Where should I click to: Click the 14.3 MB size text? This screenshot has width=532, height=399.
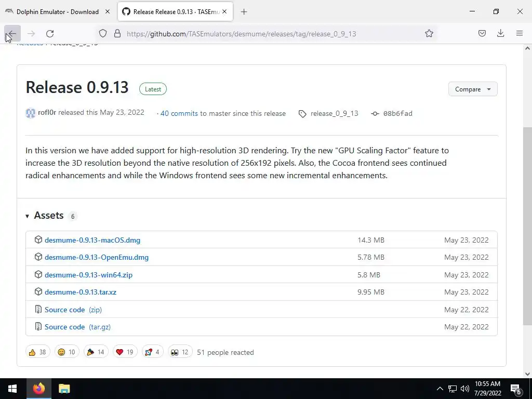pos(371,240)
